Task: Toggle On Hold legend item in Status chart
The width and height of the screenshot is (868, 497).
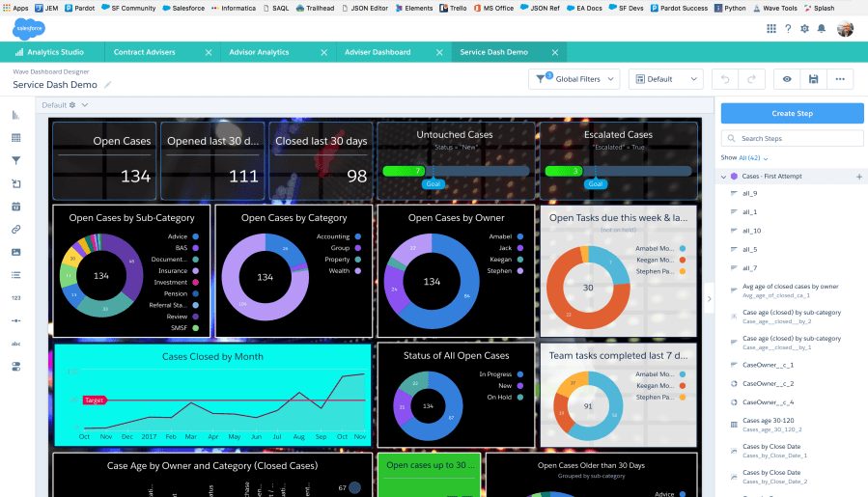Action: (505, 397)
